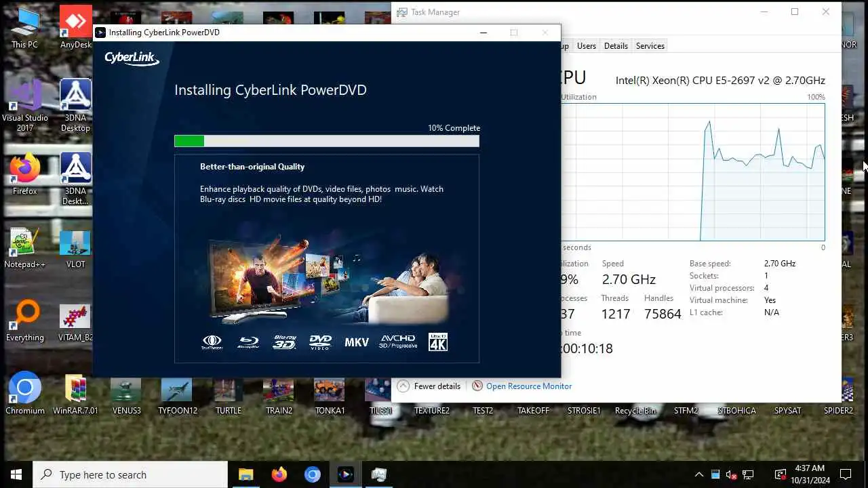Click the sync tray icon with red badge
The height and width of the screenshot is (488, 868).
[780, 474]
